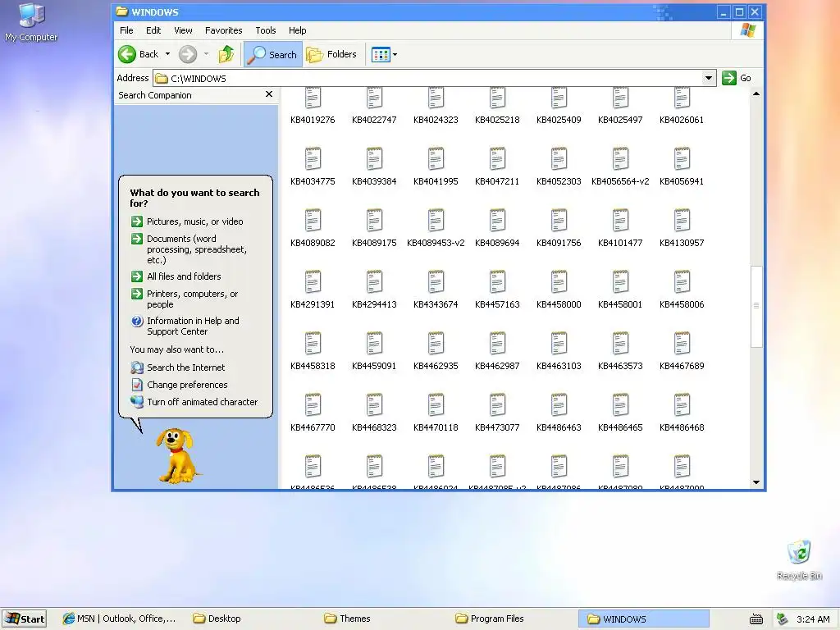Select the KB4041995 file icon
This screenshot has height=630, width=840.
pos(436,158)
